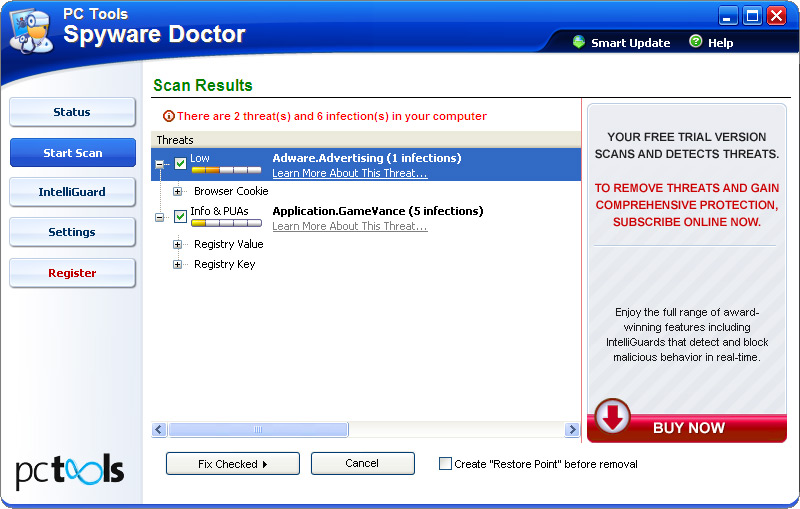Maximize the Spyware Doctor window
The width and height of the screenshot is (800, 509).
tap(753, 16)
